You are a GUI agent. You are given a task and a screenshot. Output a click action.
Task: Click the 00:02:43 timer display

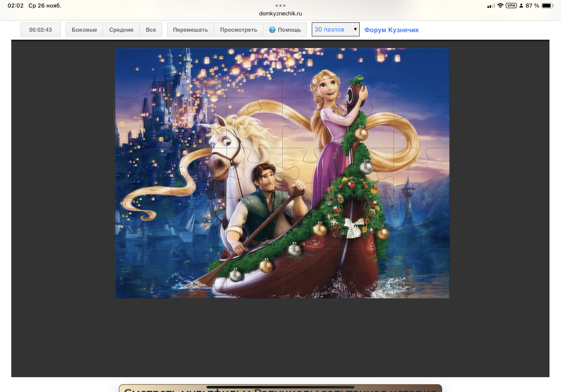click(x=41, y=30)
